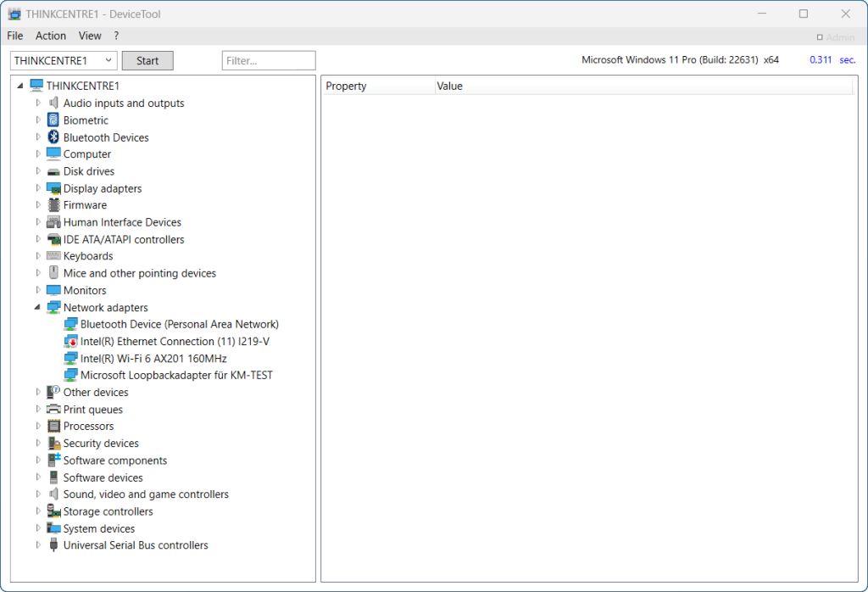The image size is (868, 592).
Task: Click the Universal Serial Bus controllers icon
Action: click(53, 545)
